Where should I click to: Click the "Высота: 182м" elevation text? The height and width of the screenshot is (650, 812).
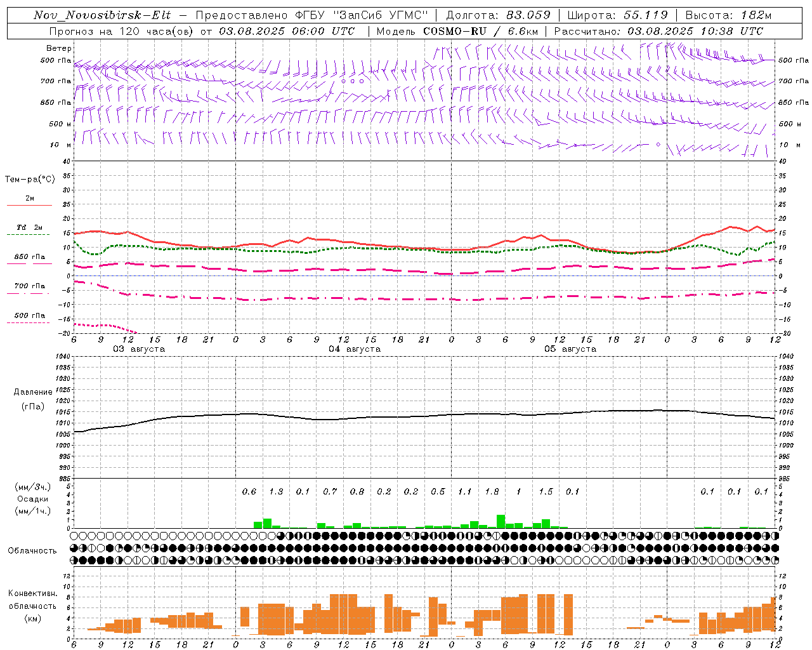728,15
